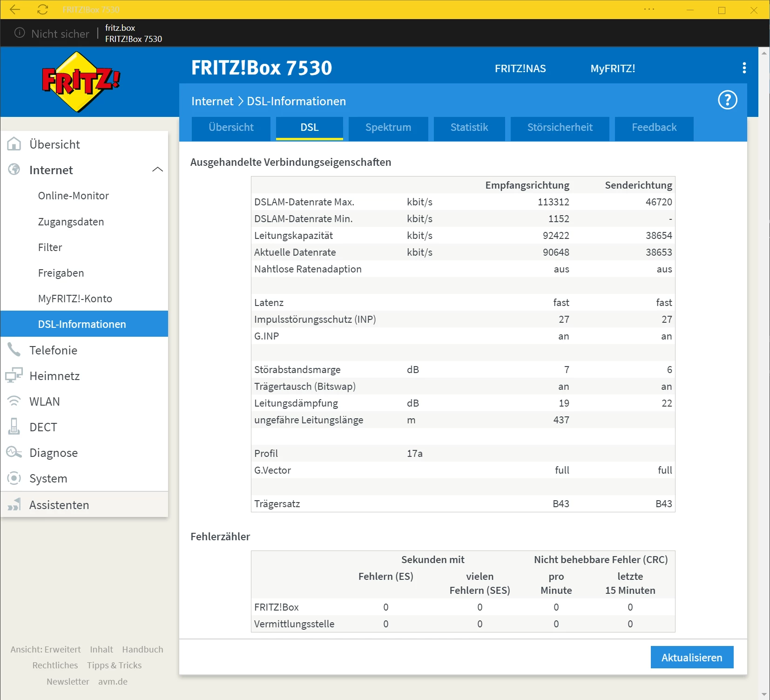
Task: Click the Diagnose magnifier icon
Action: tap(14, 452)
